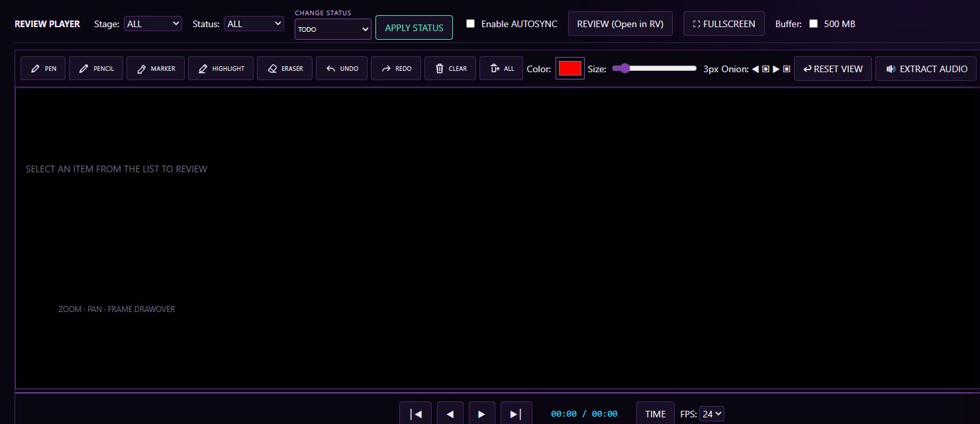Undo the last drawing stroke
The image size is (980, 424).
[x=342, y=68]
